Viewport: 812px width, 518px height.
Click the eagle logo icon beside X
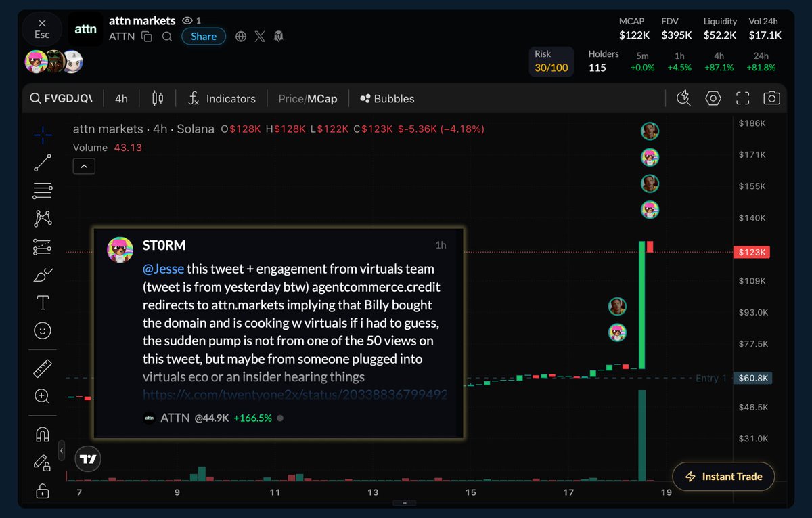point(278,37)
